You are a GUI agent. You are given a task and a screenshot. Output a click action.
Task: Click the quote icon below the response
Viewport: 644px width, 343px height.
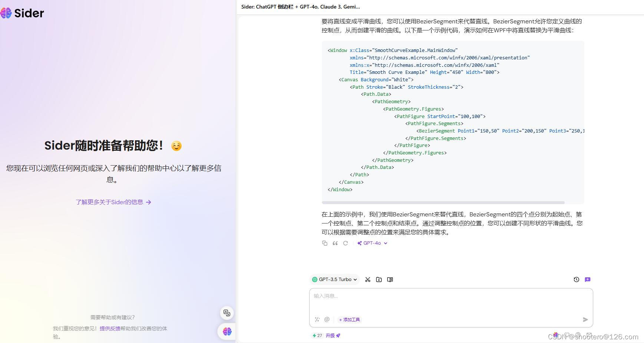pos(335,243)
